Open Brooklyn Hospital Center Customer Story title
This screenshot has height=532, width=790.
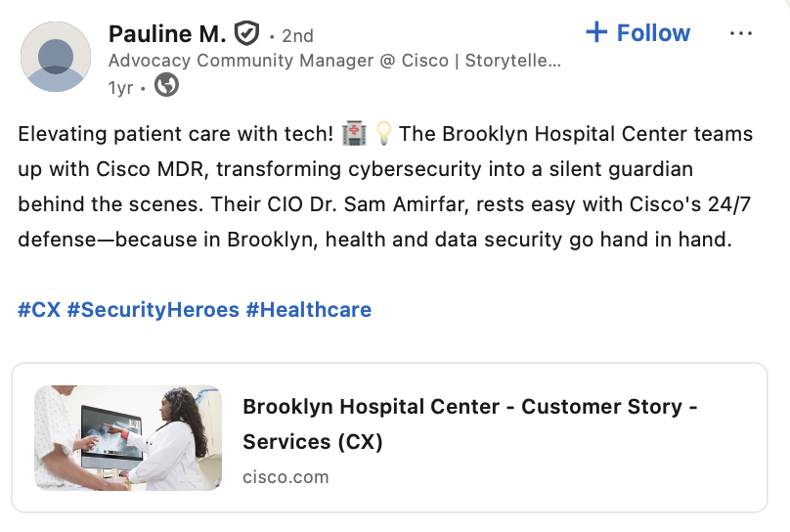pos(470,423)
